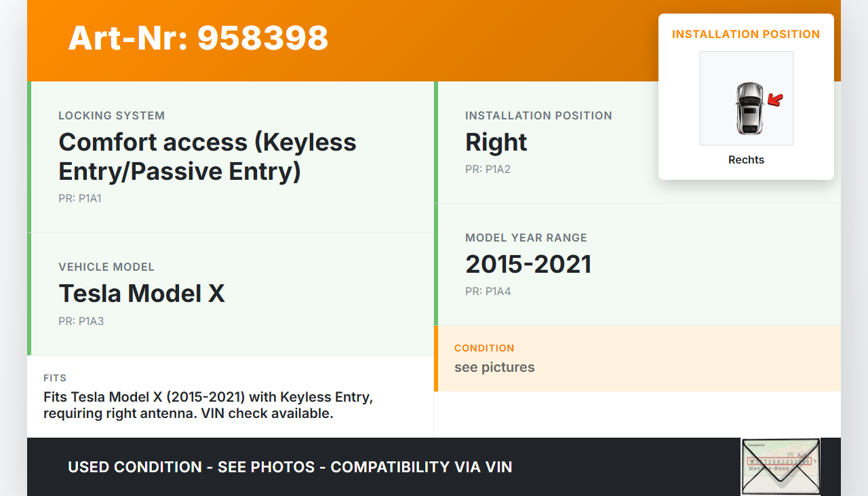Click the PR: P1A1 code

(x=80, y=199)
